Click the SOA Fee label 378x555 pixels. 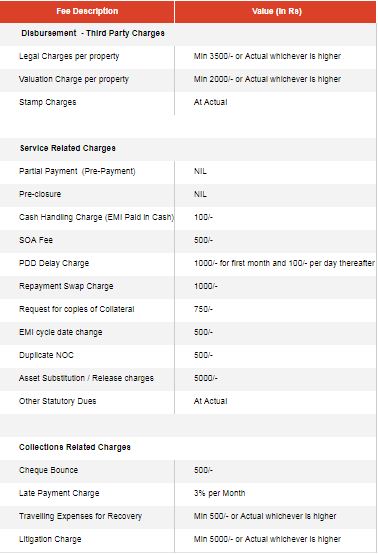[x=36, y=240]
